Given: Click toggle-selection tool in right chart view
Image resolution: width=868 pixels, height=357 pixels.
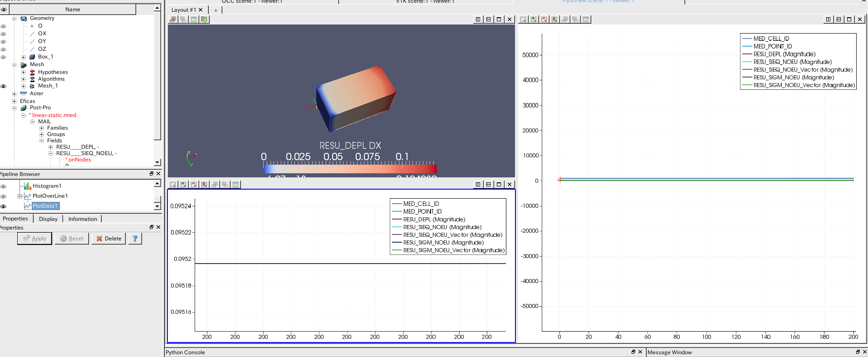Looking at the screenshot, I should tap(554, 20).
